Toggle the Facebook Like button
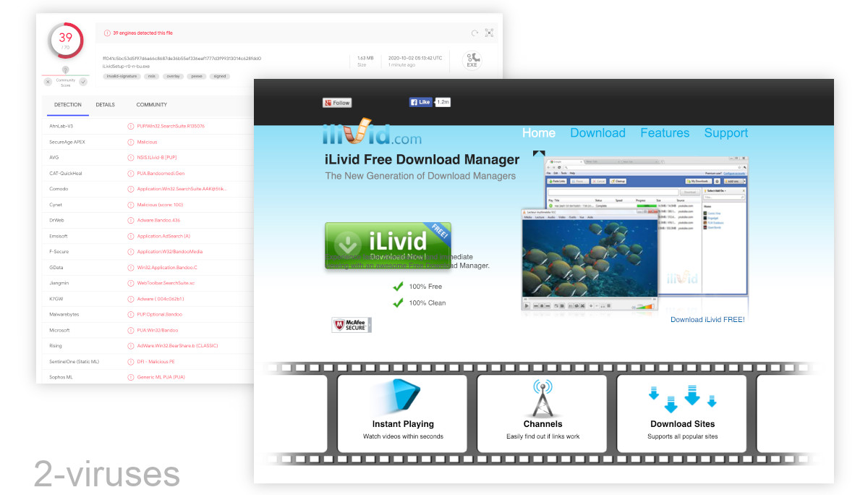 pos(420,102)
